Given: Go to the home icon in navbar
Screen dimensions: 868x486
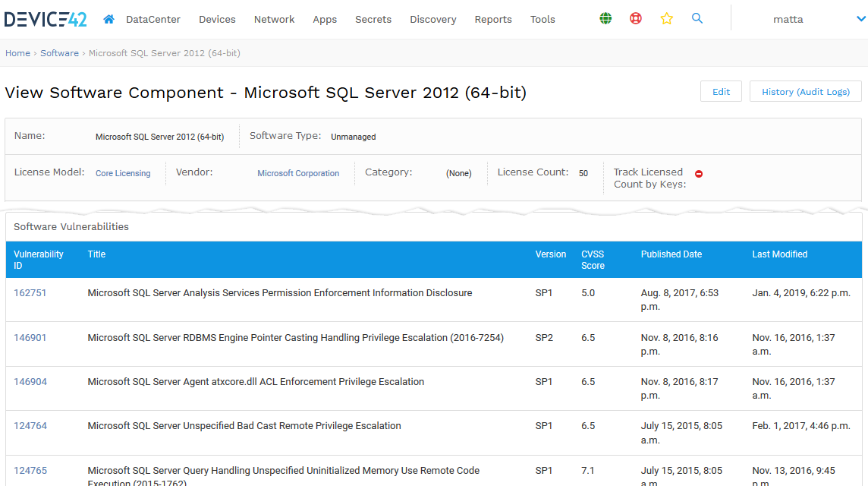Looking at the screenshot, I should (108, 20).
